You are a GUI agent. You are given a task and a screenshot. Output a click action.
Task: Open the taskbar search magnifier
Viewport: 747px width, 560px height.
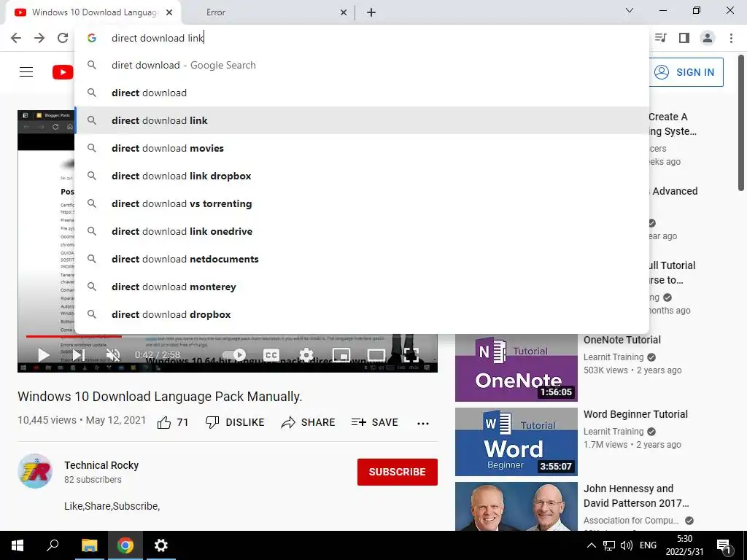click(x=53, y=545)
